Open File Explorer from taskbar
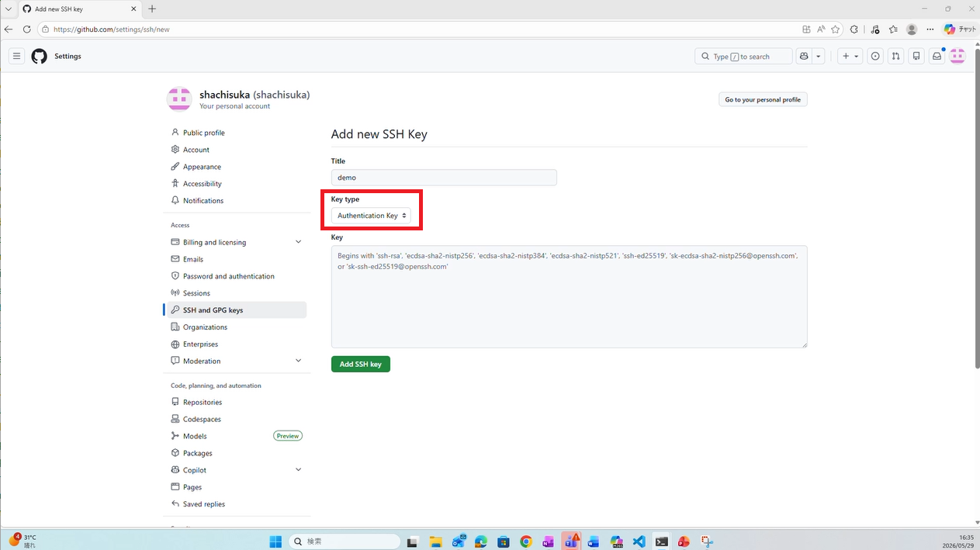980x550 pixels. 436,541
